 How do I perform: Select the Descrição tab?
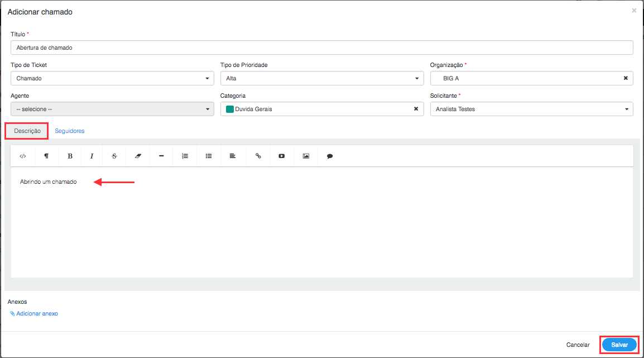(x=27, y=131)
